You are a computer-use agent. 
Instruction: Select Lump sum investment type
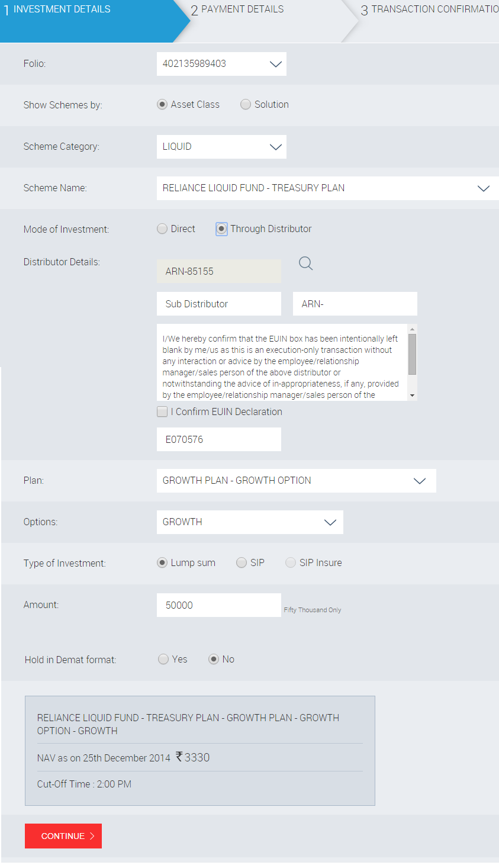(162, 562)
